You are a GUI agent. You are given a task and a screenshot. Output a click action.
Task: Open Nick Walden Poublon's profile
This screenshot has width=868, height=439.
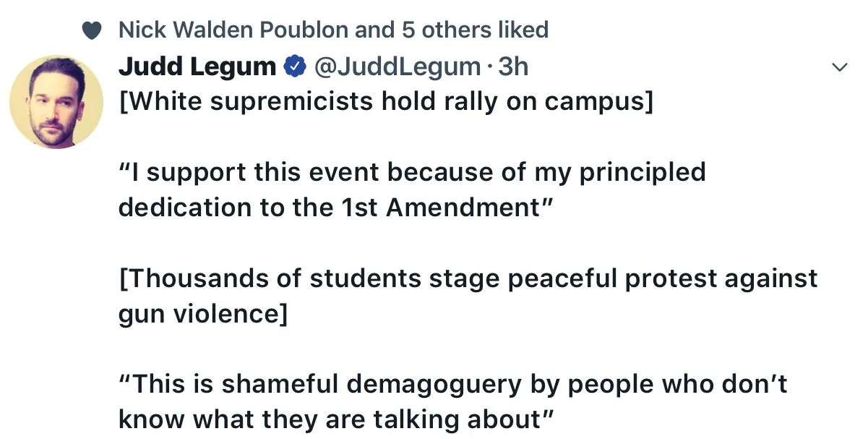pyautogui.click(x=233, y=30)
